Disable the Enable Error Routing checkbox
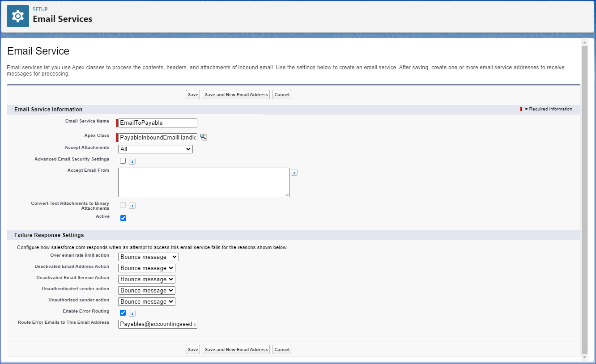This screenshot has height=364, width=596. (123, 313)
